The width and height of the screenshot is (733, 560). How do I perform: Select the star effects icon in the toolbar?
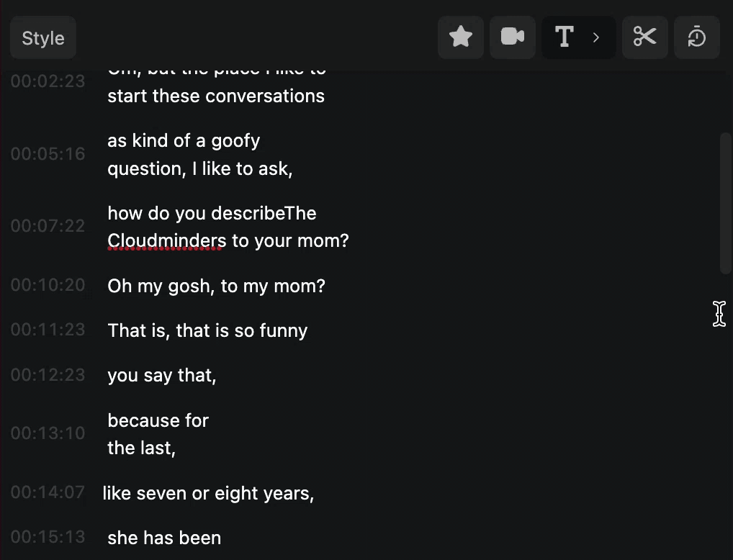tap(460, 37)
